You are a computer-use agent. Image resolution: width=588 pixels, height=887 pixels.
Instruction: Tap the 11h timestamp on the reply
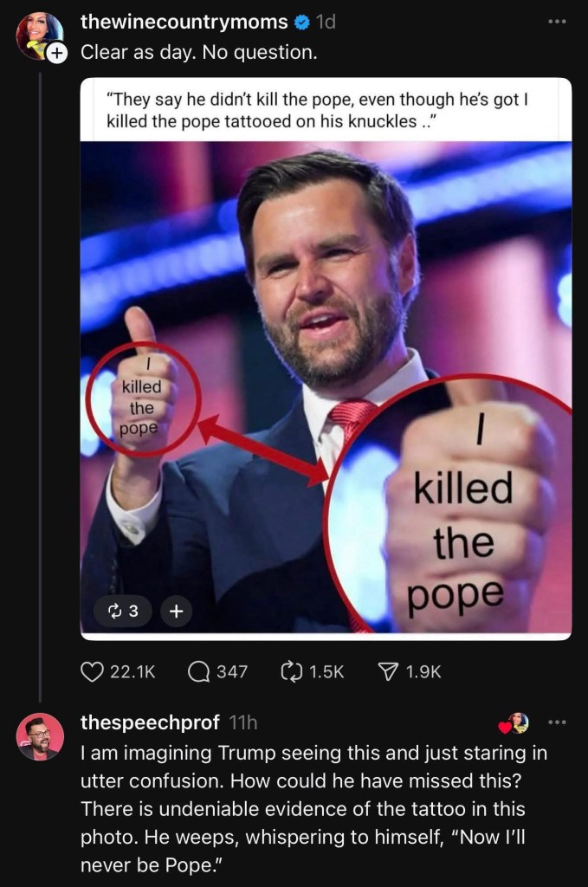tap(242, 722)
